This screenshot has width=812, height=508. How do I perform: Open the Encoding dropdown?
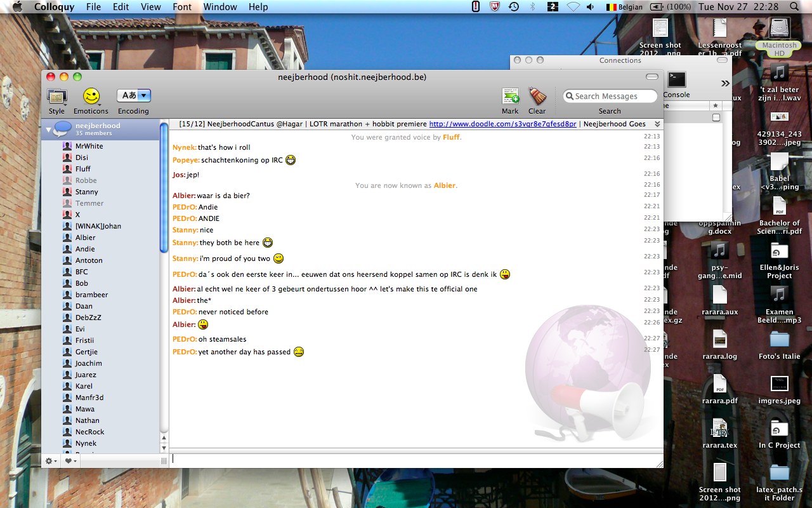tap(134, 96)
